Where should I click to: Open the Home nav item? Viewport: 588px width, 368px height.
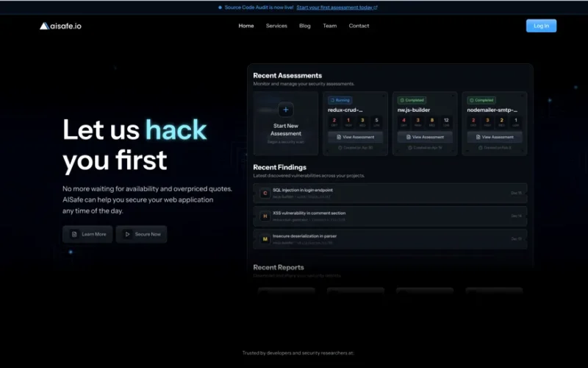pos(246,26)
